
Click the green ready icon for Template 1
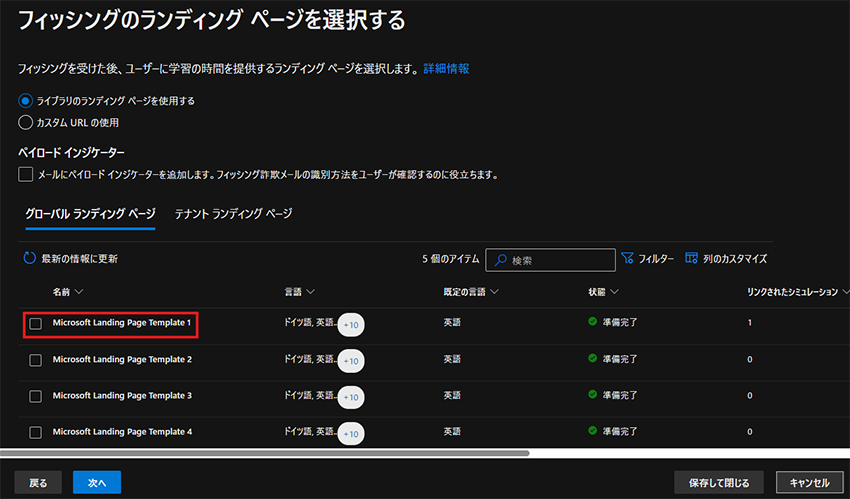[x=593, y=322]
